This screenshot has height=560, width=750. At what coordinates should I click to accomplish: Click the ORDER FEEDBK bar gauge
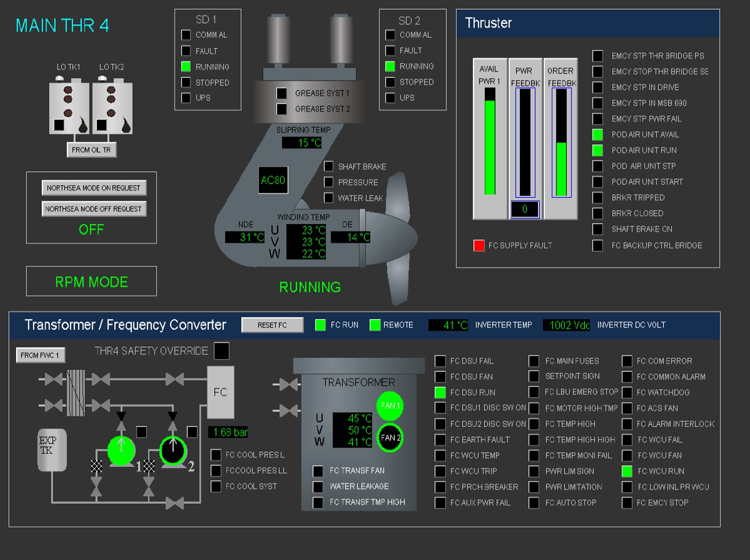(x=561, y=143)
